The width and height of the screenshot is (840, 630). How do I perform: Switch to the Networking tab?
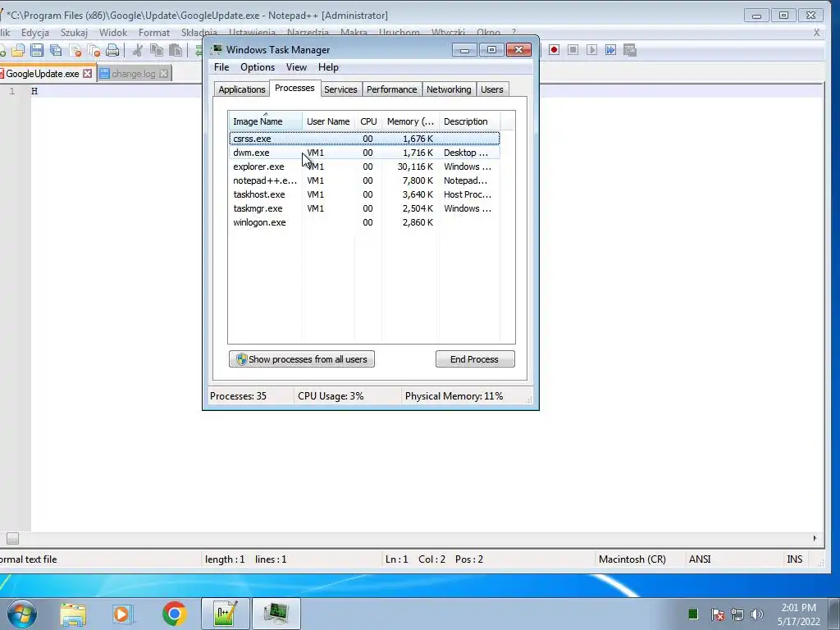pyautogui.click(x=449, y=89)
